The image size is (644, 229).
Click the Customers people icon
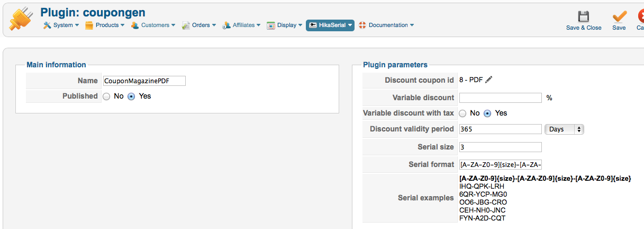tap(135, 25)
